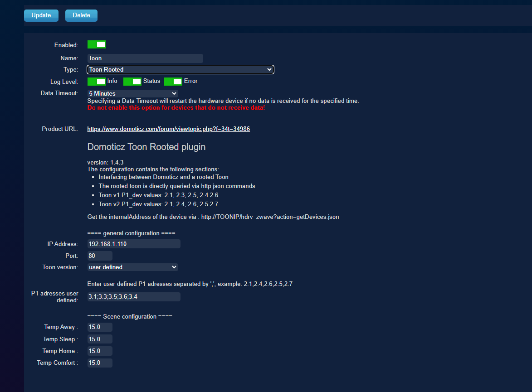Select 'The configuration contains the following sections' line

(x=153, y=169)
